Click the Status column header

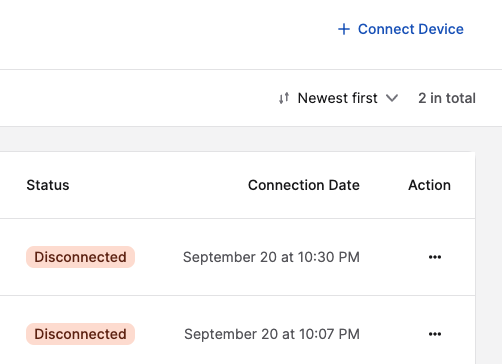pyautogui.click(x=48, y=185)
